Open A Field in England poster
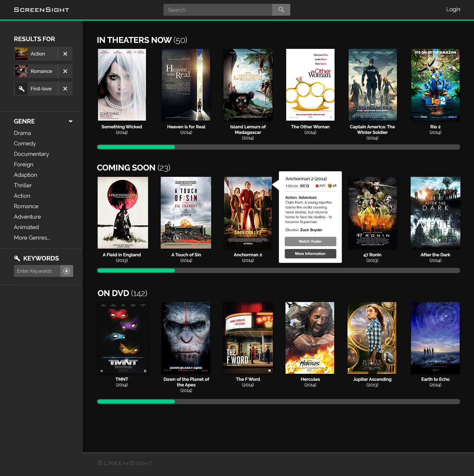 pyautogui.click(x=123, y=213)
